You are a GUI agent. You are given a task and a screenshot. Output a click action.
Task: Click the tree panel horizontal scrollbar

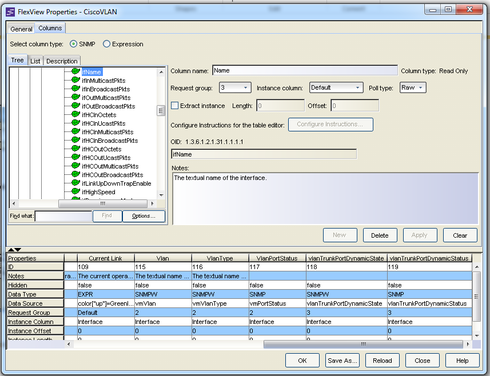(103, 203)
